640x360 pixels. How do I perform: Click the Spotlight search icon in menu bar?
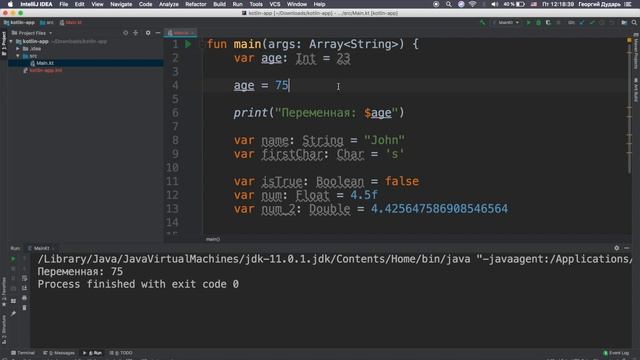point(449,4)
